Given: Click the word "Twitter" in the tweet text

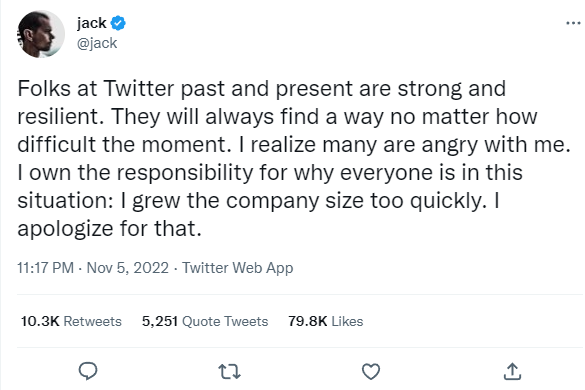Looking at the screenshot, I should [139, 89].
